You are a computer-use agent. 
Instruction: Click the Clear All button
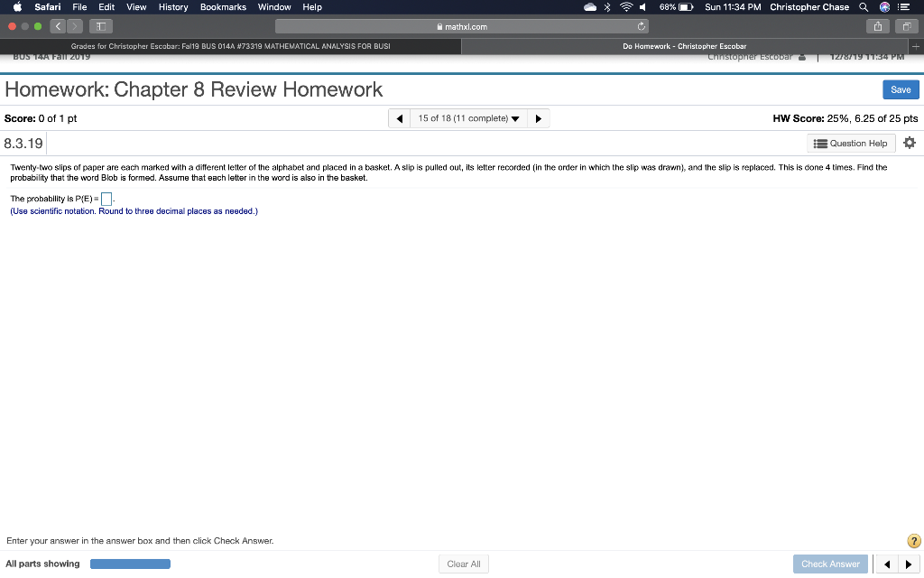(463, 563)
